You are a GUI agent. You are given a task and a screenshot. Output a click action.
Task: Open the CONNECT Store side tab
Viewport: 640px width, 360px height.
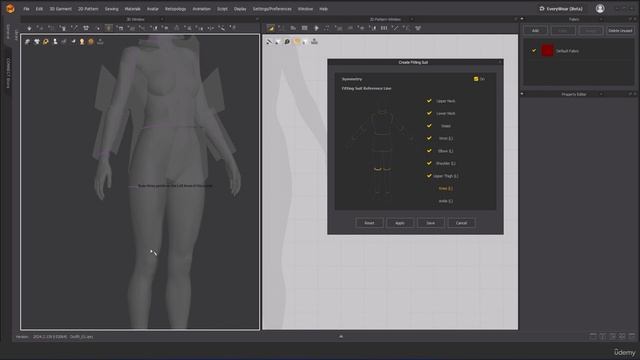click(x=8, y=72)
